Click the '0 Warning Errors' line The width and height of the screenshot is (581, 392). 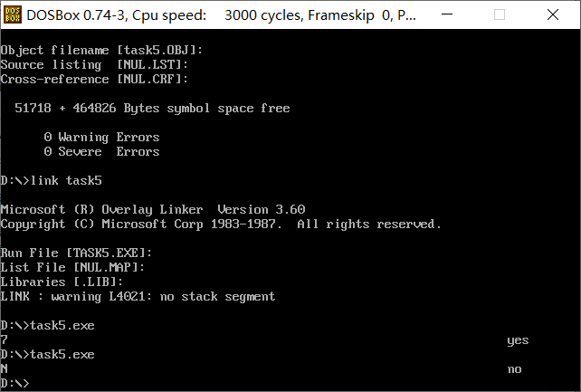tap(101, 138)
